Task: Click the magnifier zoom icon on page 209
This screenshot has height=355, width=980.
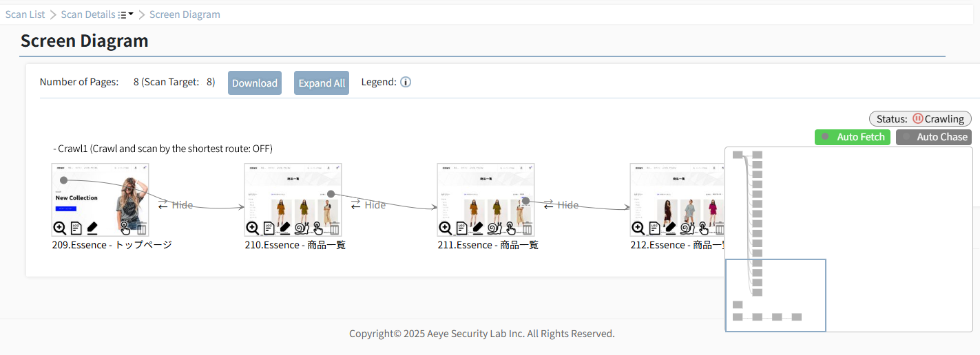Action: [x=59, y=228]
